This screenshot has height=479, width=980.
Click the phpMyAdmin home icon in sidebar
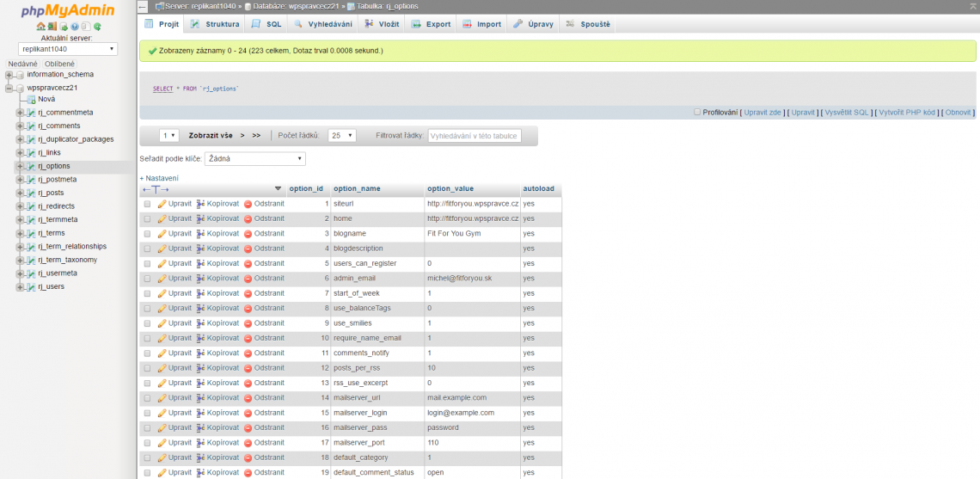coord(40,27)
